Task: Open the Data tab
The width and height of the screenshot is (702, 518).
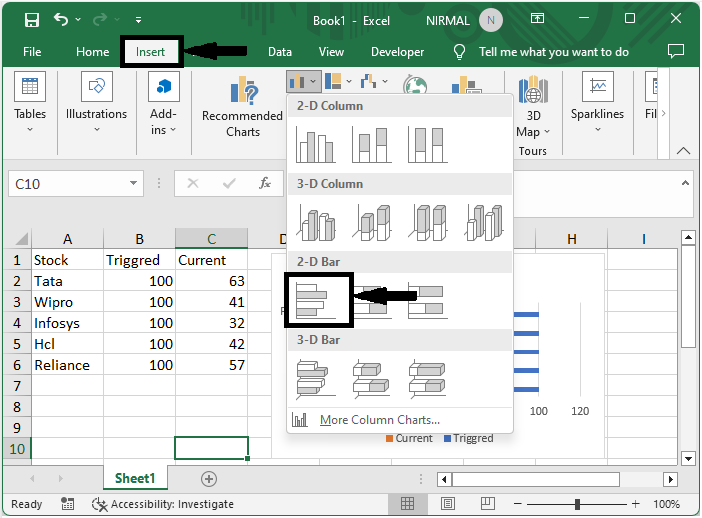Action: 280,52
